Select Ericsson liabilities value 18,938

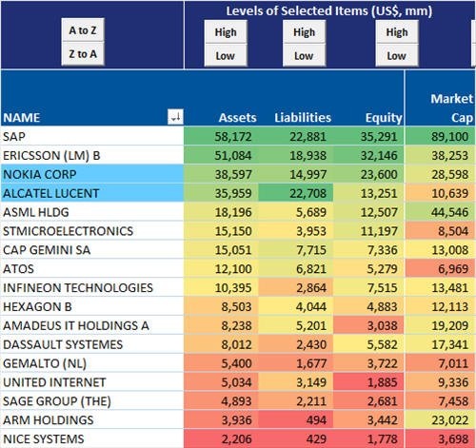[296, 155]
